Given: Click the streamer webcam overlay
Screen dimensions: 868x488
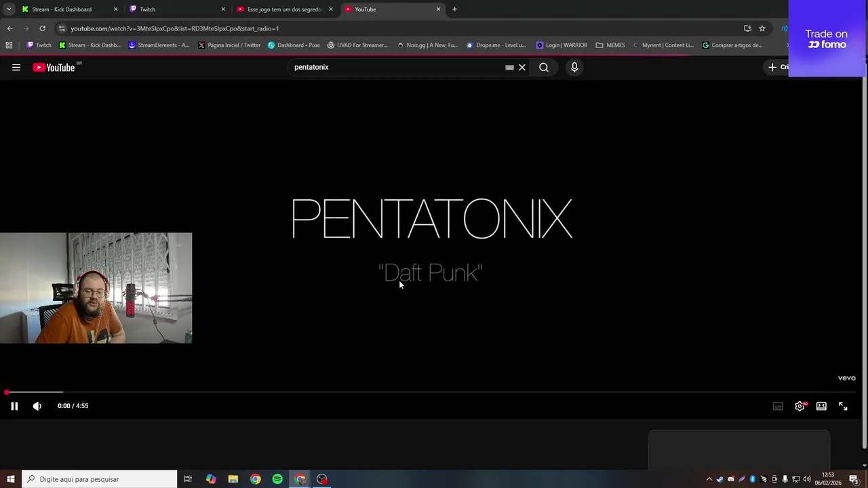Looking at the screenshot, I should (x=96, y=288).
